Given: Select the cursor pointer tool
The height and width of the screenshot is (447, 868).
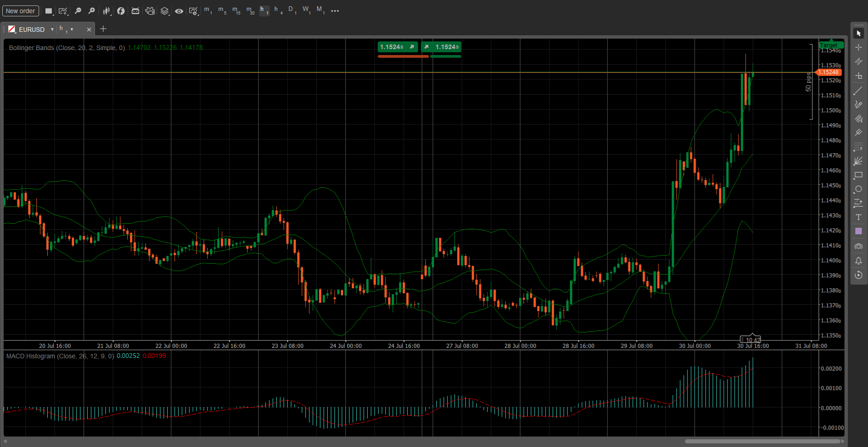Looking at the screenshot, I should [858, 34].
